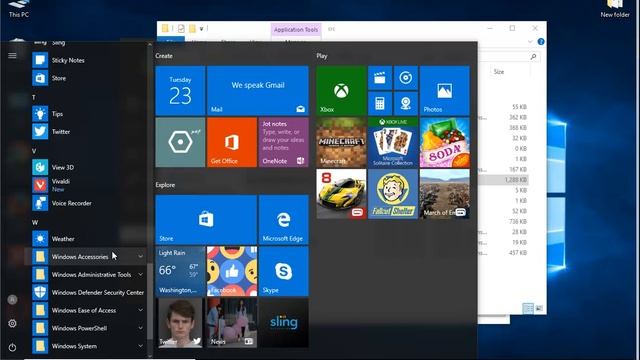This screenshot has width=640, height=360.
Task: Jump to letter W section header
Action: click(x=35, y=222)
